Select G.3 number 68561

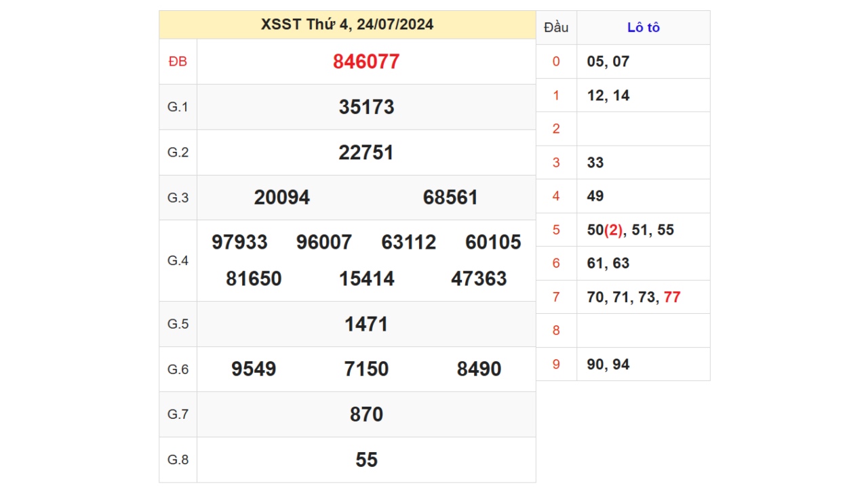[x=451, y=197]
